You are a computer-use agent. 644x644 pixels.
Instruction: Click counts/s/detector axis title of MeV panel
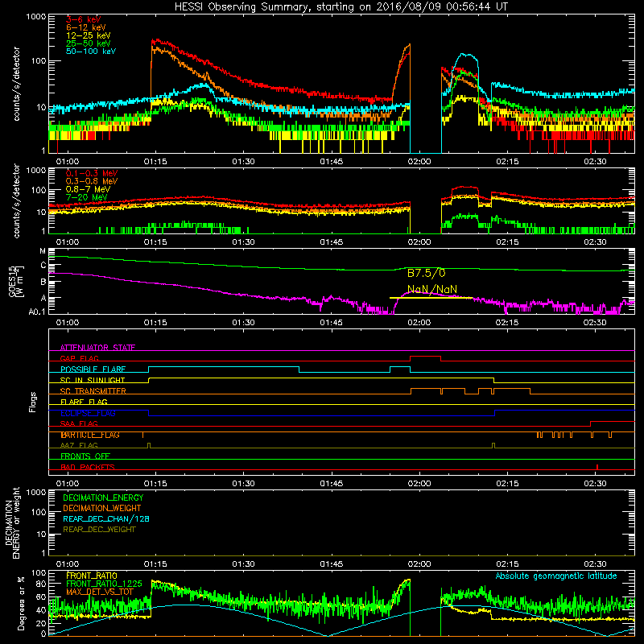[16, 200]
